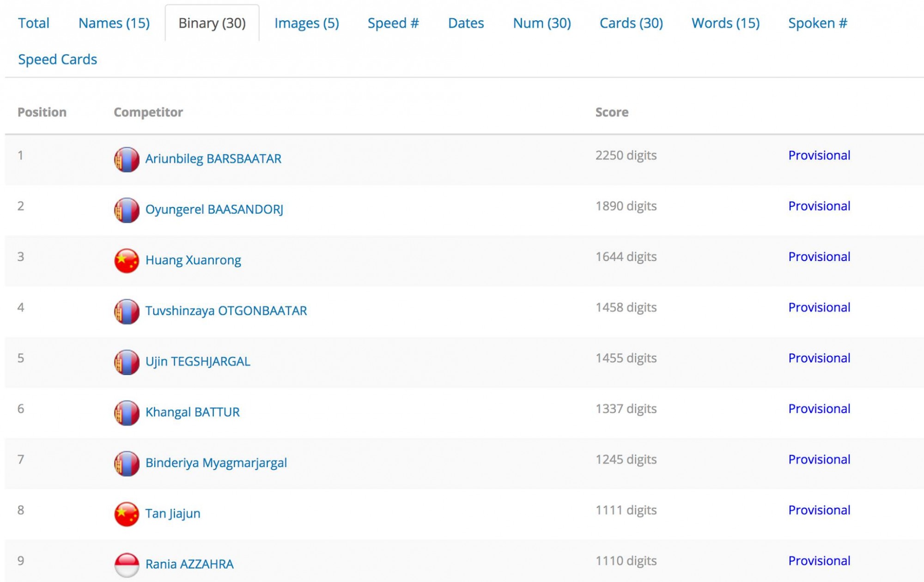Click China flag next to Tan Jiajun

127,514
